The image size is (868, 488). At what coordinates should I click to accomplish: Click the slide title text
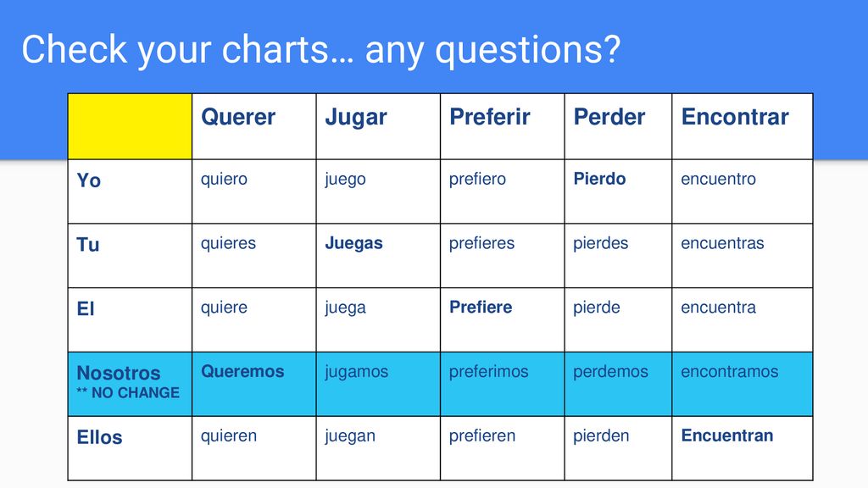321,50
